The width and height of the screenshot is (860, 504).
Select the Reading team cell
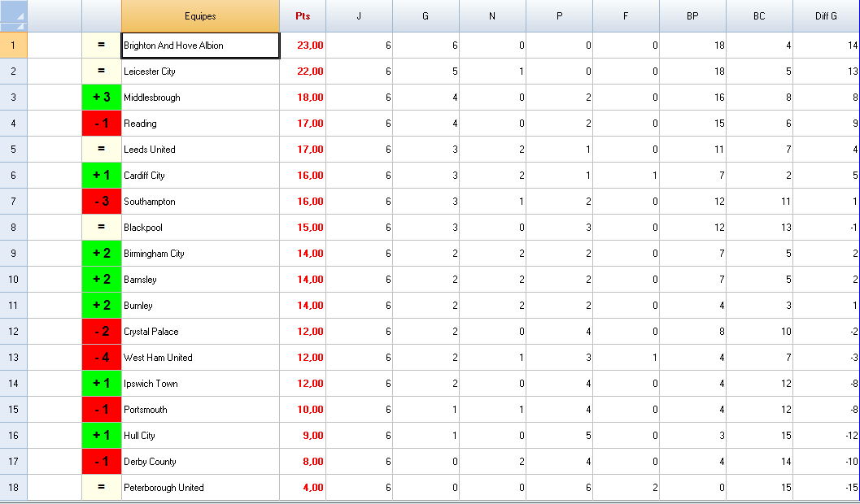[x=200, y=124]
